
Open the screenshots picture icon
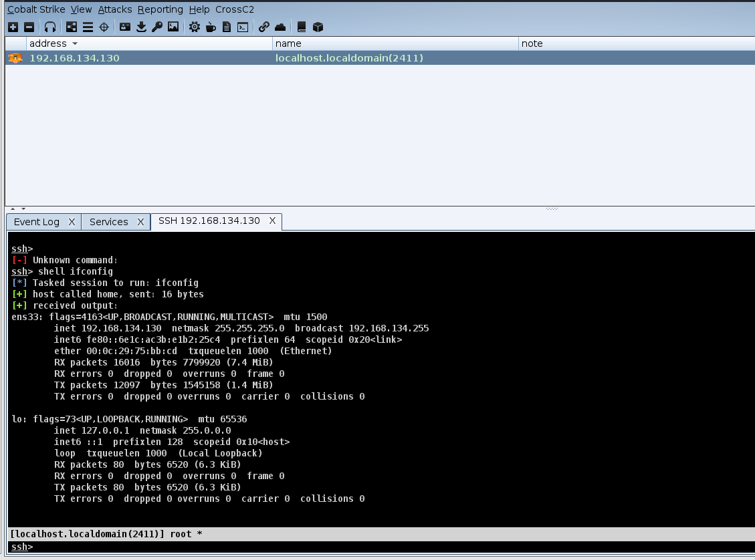pyautogui.click(x=173, y=27)
